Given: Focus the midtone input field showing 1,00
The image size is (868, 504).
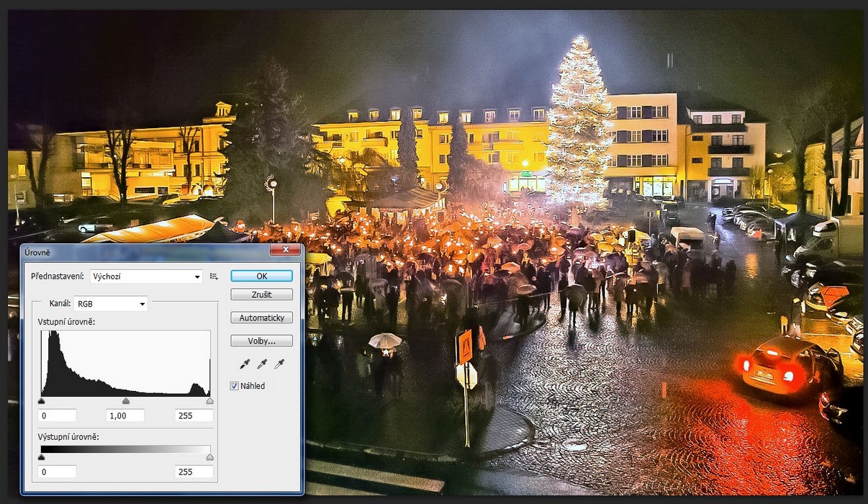Looking at the screenshot, I should [x=125, y=415].
